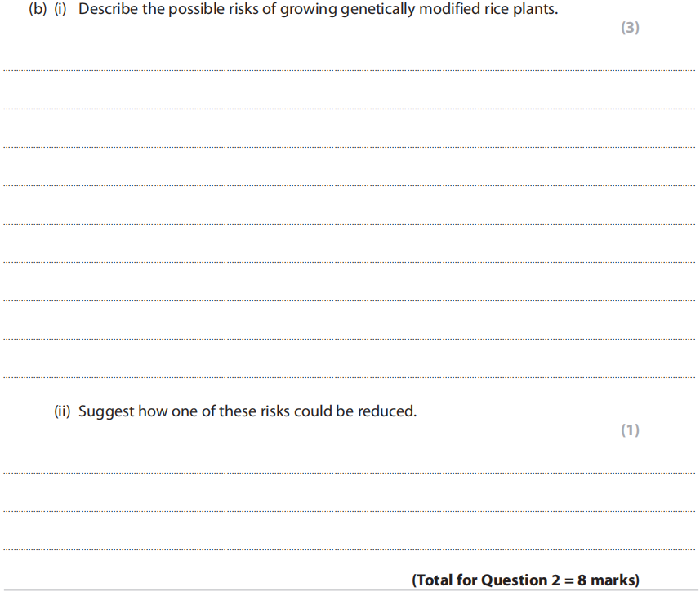Screen dimensions: 700x596
Task: Click the third answer line under part (ii)
Action: pyautogui.click(x=350, y=549)
